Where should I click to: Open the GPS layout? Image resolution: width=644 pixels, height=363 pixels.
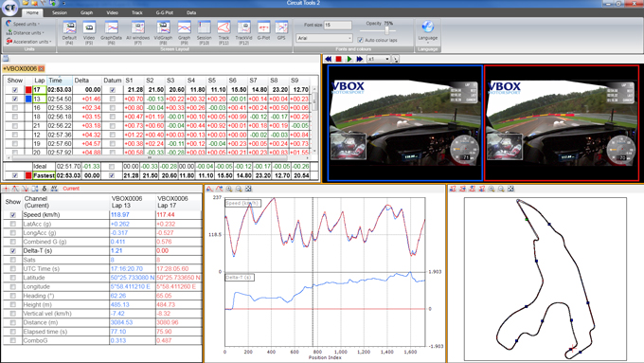point(281,31)
